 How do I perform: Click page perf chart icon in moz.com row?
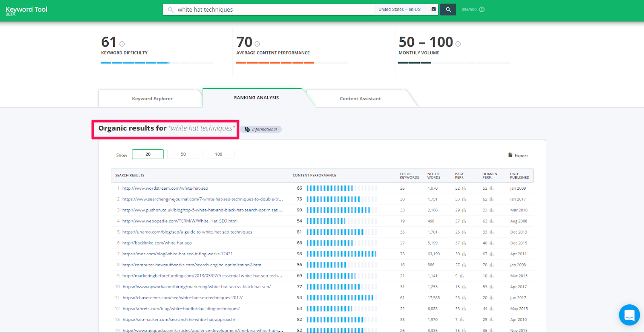tap(464, 254)
